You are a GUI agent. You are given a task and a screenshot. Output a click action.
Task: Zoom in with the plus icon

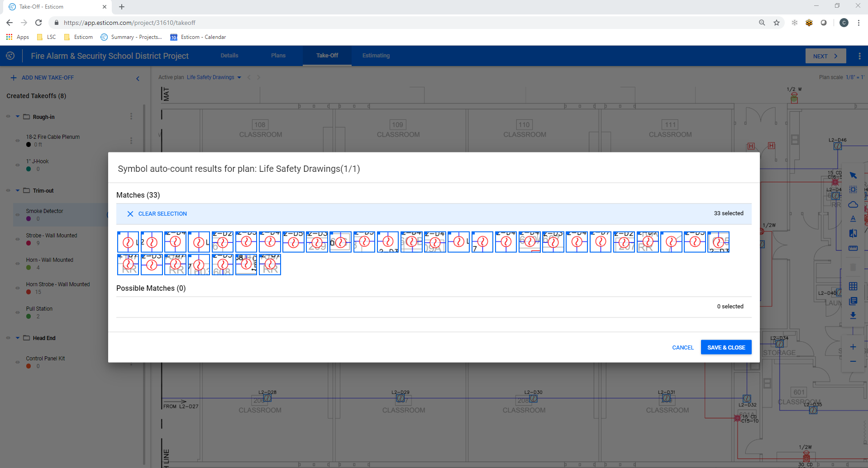[853, 347]
